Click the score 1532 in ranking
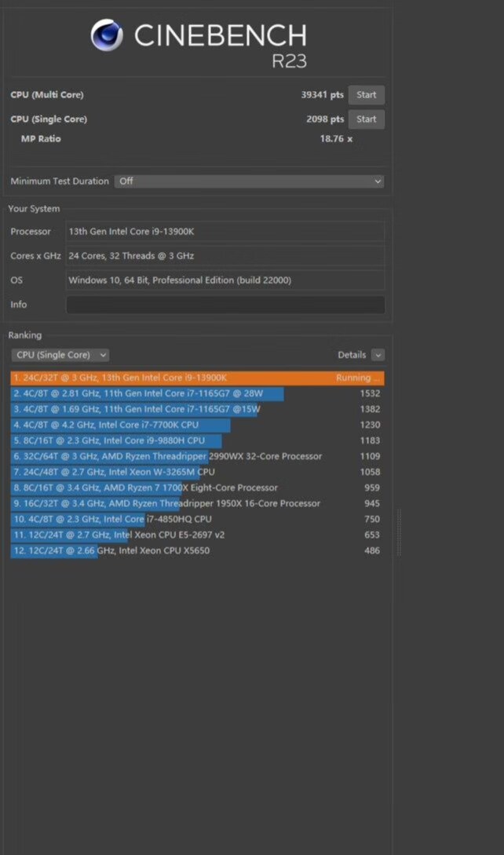The width and height of the screenshot is (504, 855). (x=370, y=393)
